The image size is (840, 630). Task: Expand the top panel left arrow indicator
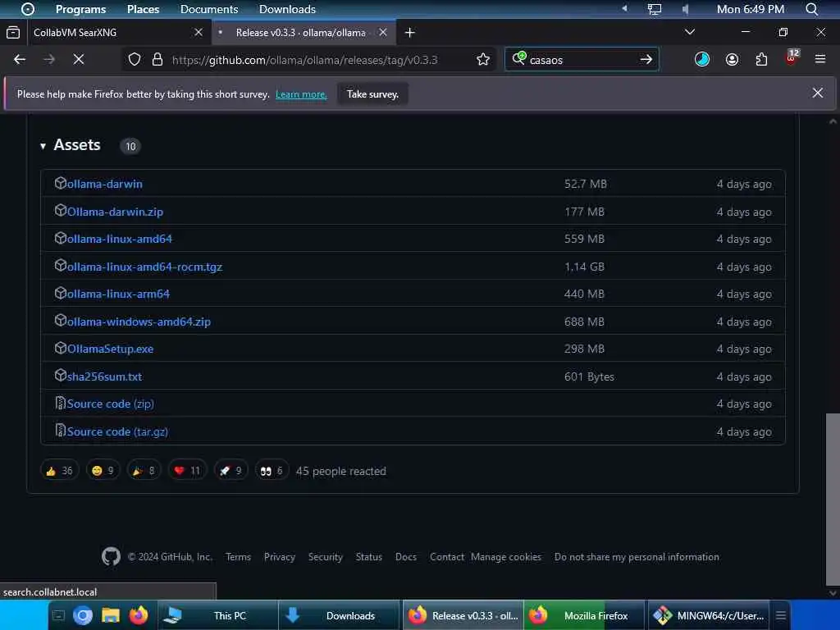pos(624,8)
